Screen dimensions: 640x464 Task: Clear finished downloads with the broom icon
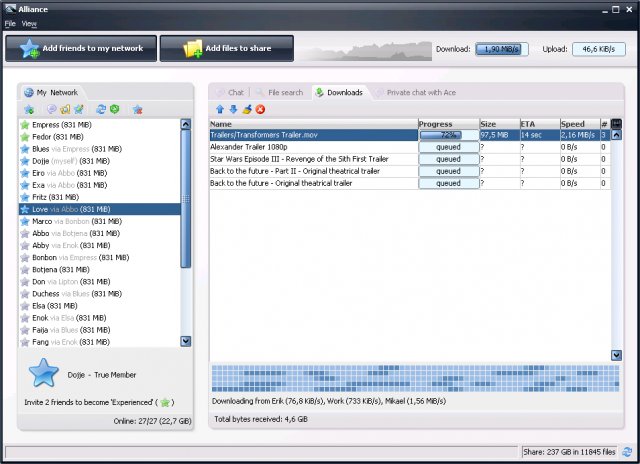coord(247,109)
